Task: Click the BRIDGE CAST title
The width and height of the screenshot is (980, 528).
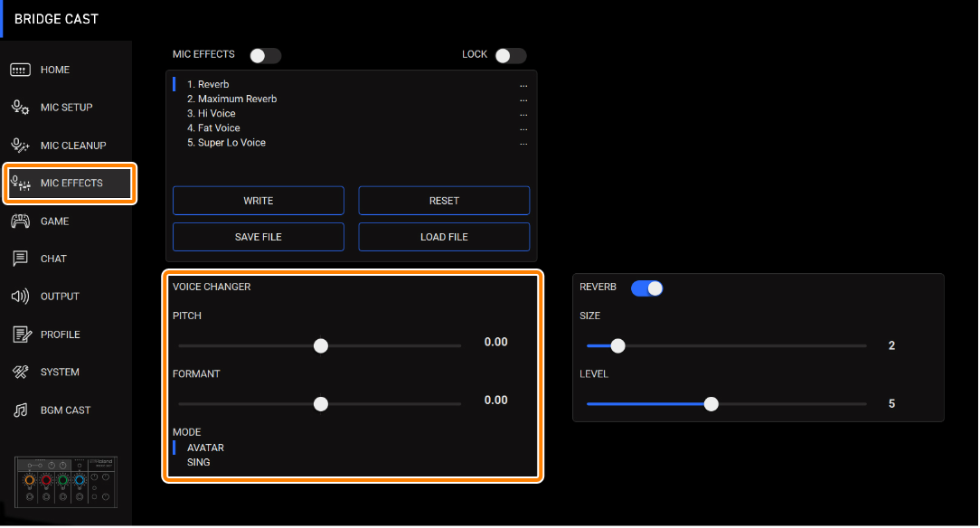Action: pyautogui.click(x=56, y=19)
